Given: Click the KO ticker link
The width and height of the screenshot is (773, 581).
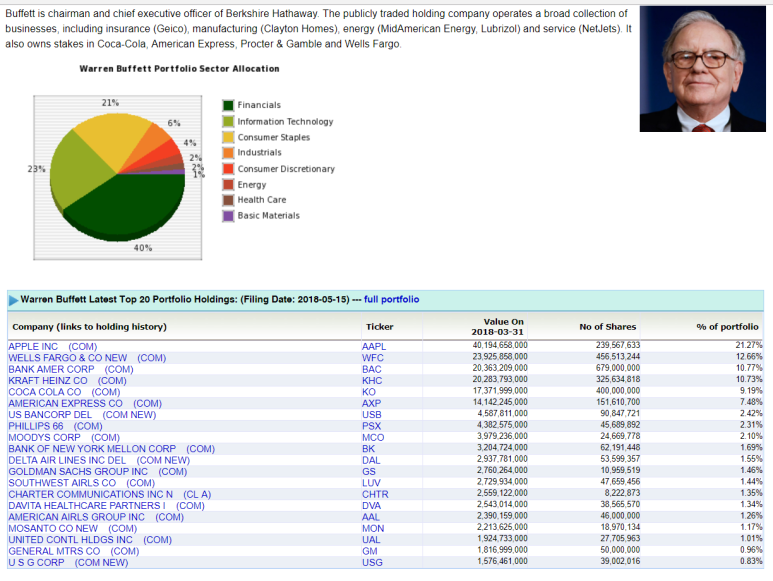Looking at the screenshot, I should point(369,392).
